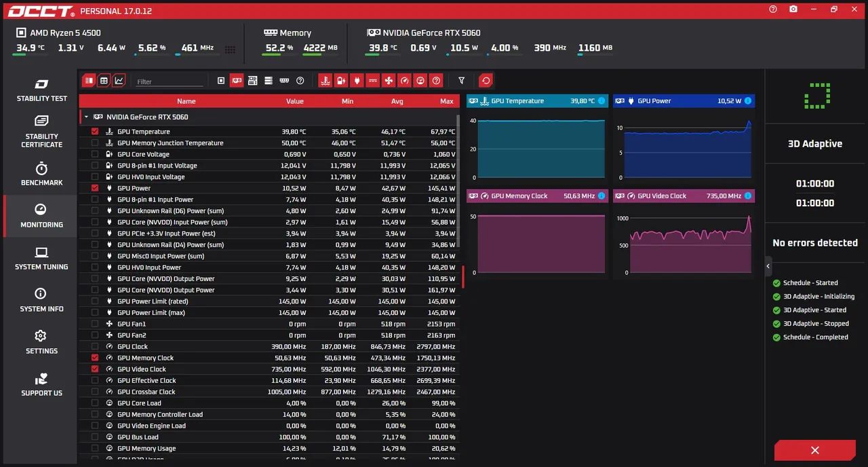Click the sensor table vertical scrollbar
Image resolution: width=868 pixels, height=467 pixels.
tap(458, 181)
